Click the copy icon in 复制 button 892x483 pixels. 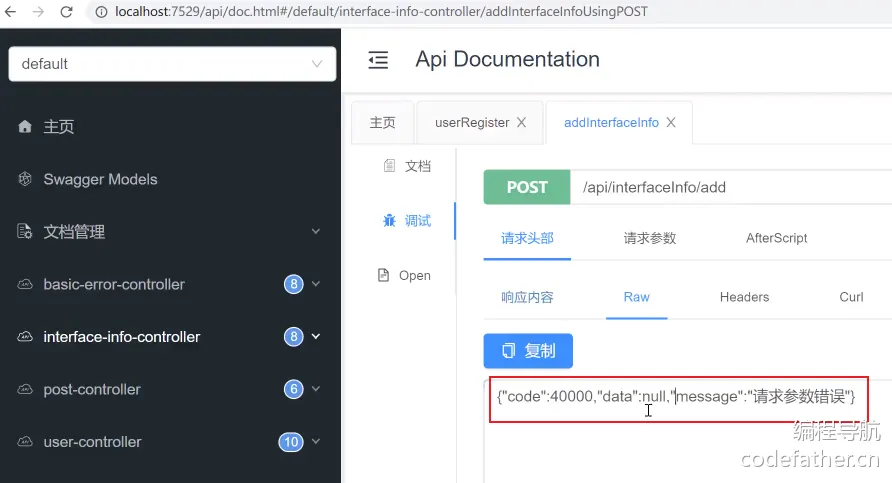509,350
